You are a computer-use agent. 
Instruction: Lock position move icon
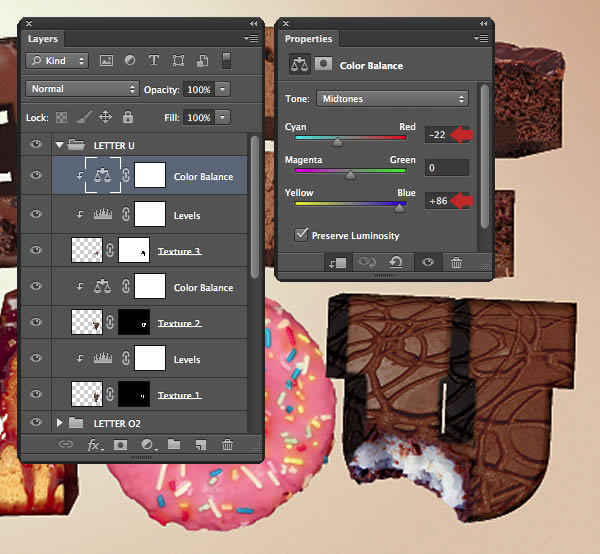106,117
